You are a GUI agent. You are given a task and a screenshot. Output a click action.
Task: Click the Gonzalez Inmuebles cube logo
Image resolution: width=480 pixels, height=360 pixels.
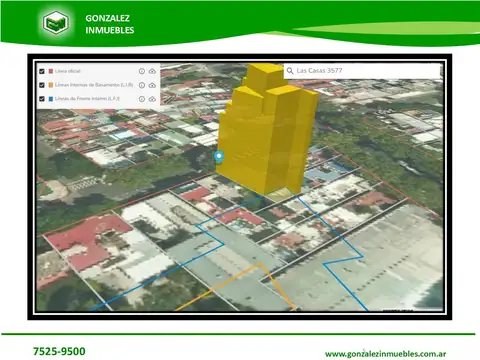[x=56, y=22]
